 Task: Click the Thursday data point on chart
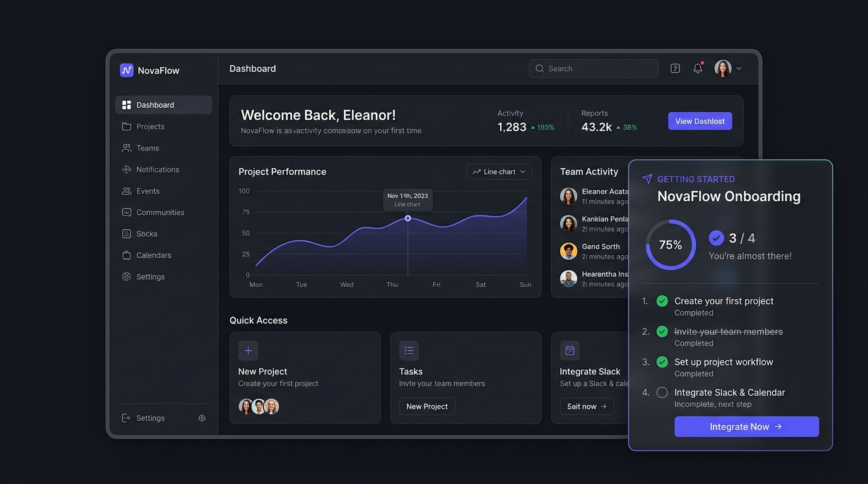point(408,218)
